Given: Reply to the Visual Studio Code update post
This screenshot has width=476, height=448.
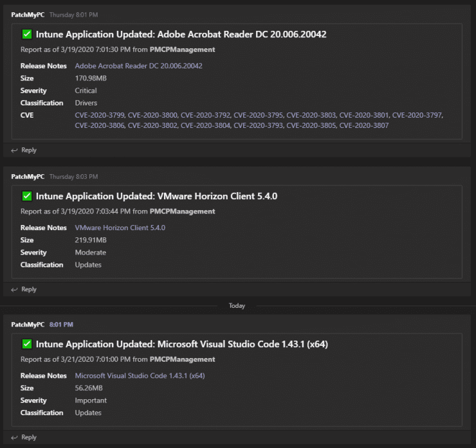Looking at the screenshot, I should tap(24, 437).
